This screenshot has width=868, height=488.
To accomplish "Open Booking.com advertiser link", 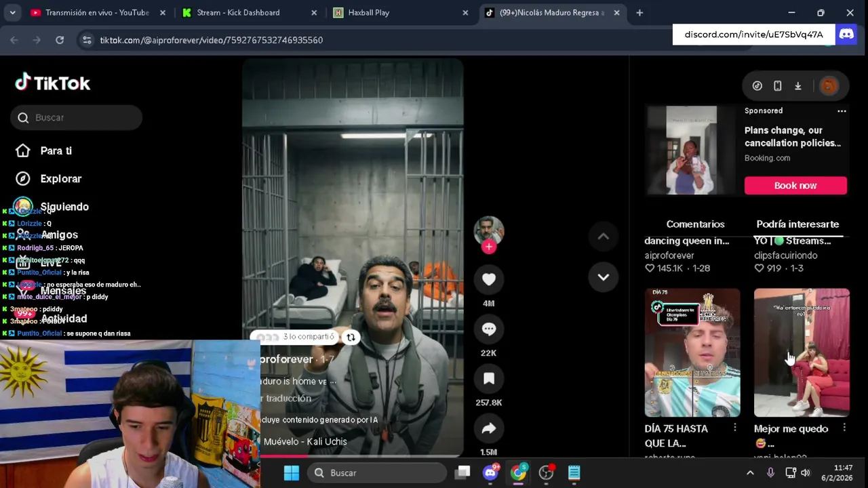I will coord(767,158).
